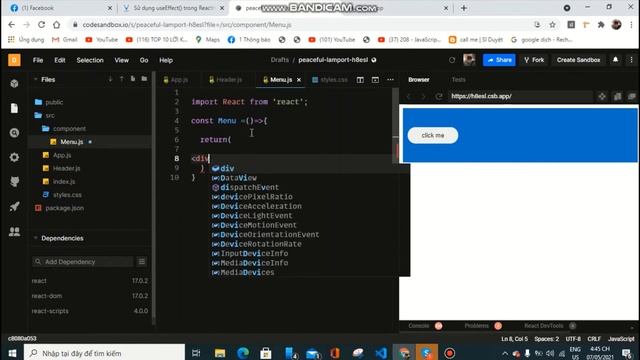
Task: Click the Add Dependency input field
Action: (83, 262)
